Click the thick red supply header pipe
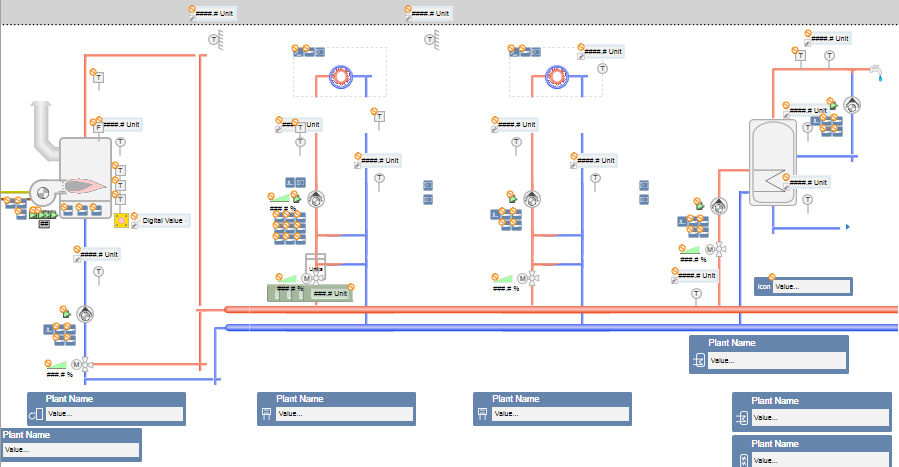Viewport: 899px width, 467px height. coord(560,310)
